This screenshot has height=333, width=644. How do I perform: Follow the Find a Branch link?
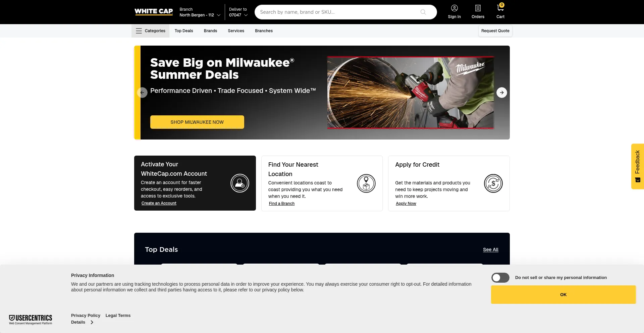click(282, 204)
